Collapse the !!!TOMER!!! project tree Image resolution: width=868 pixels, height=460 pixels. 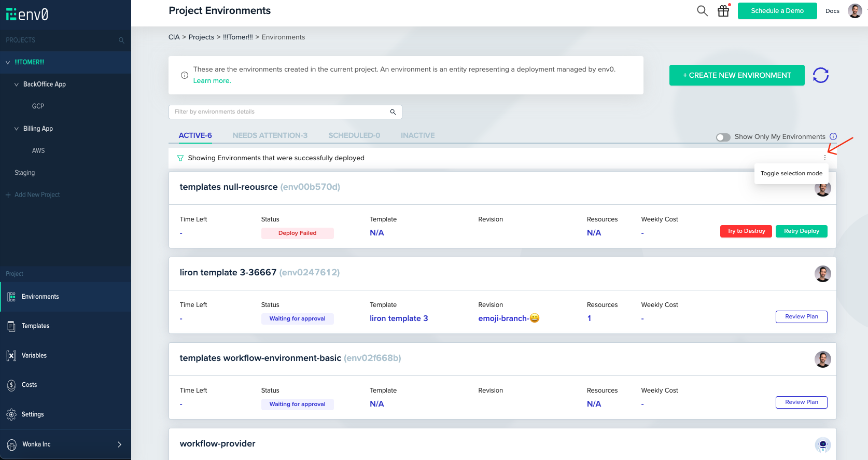8,62
